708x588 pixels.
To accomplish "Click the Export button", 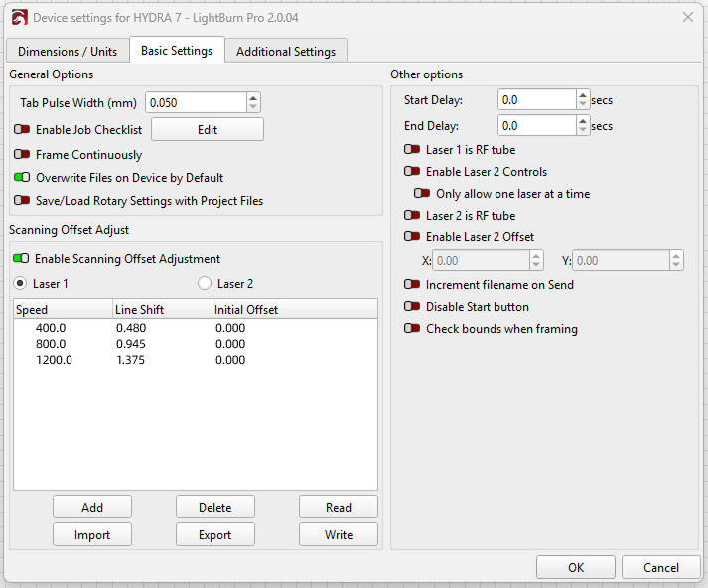I will tap(214, 535).
